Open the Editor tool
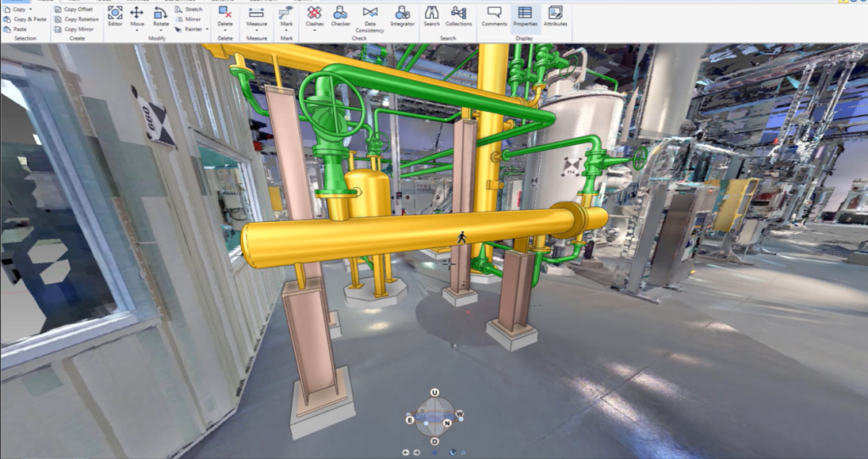Image resolution: width=868 pixels, height=459 pixels. [x=114, y=15]
